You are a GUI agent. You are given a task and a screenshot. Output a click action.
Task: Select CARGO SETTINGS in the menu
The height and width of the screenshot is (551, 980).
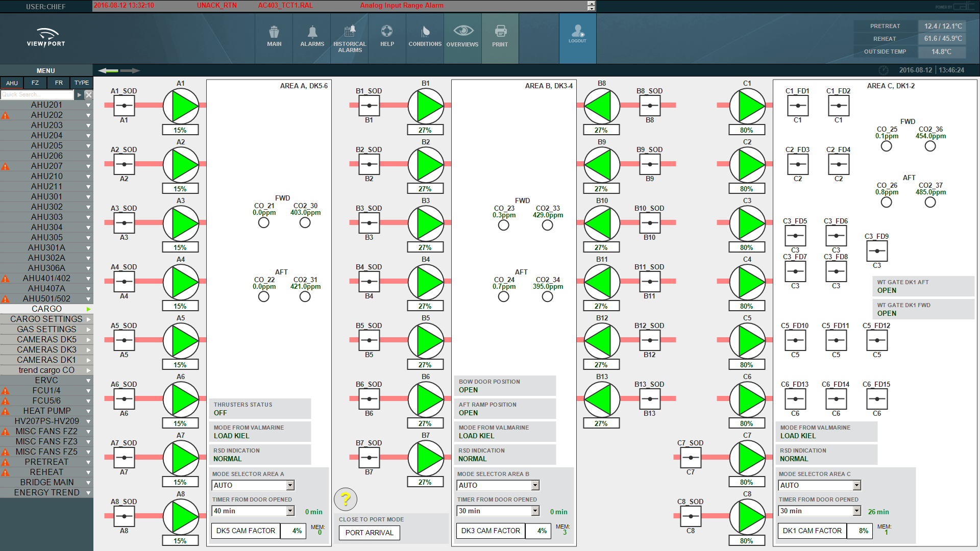[x=46, y=319]
